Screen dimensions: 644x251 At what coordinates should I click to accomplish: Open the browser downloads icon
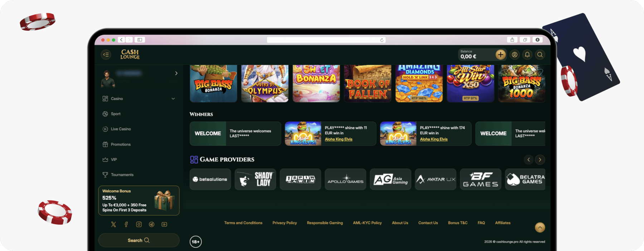537,40
